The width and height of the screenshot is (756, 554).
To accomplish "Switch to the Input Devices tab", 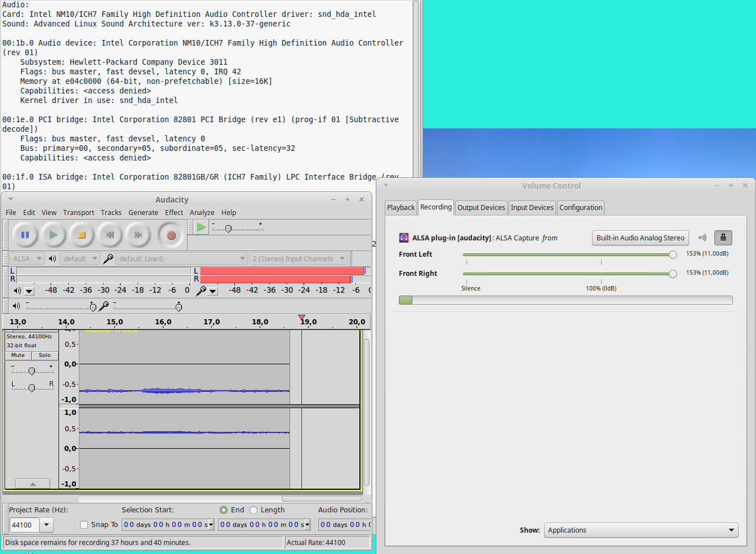I will click(532, 208).
